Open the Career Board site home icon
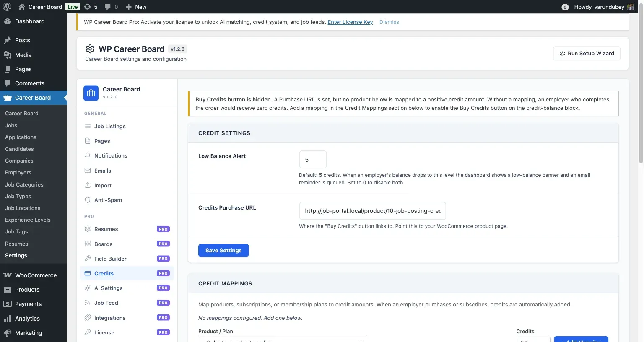Viewport: 644px width, 342px height. click(x=22, y=7)
